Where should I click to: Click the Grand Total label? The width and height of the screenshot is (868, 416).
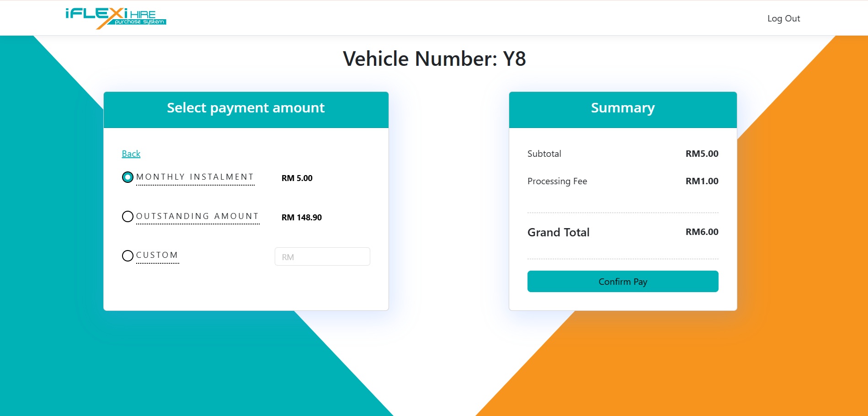click(x=558, y=232)
